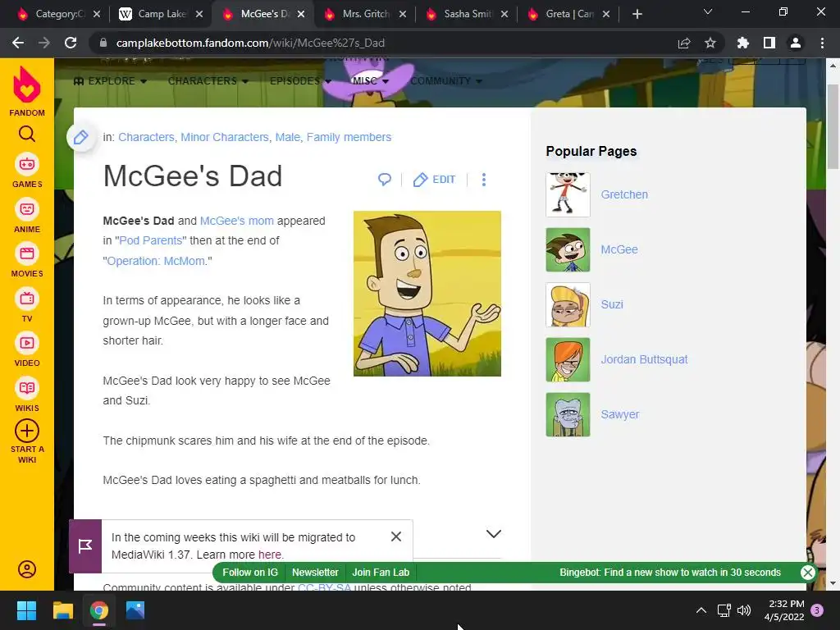Viewport: 840px width, 630px height.
Task: Open the three-dot more actions menu
Action: pos(484,180)
